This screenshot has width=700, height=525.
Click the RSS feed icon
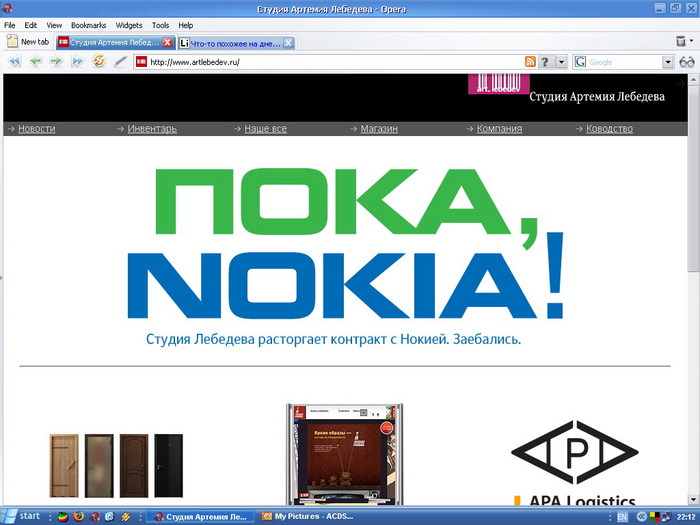click(530, 62)
